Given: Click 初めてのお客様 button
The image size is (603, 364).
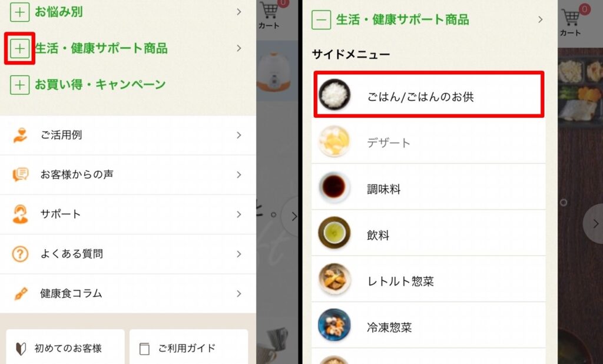Looking at the screenshot, I should pyautogui.click(x=65, y=347).
